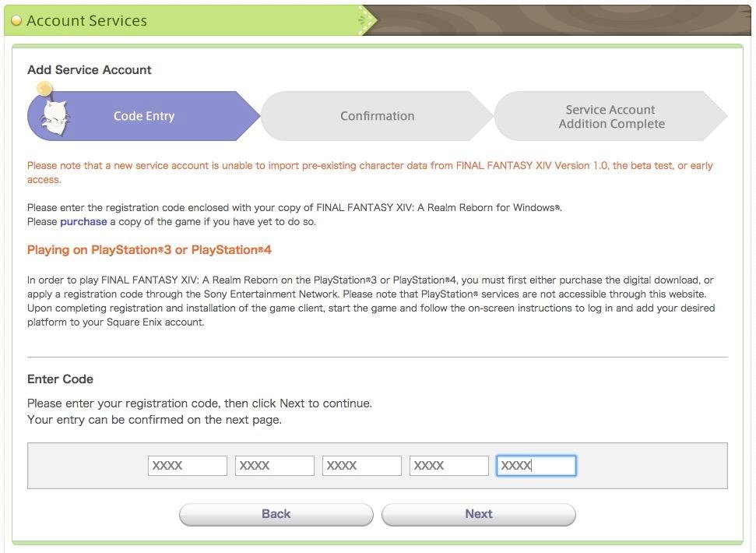Click the 'Your entry can be confirmed' text
Viewport: 756px width, 553px height.
pos(154,420)
